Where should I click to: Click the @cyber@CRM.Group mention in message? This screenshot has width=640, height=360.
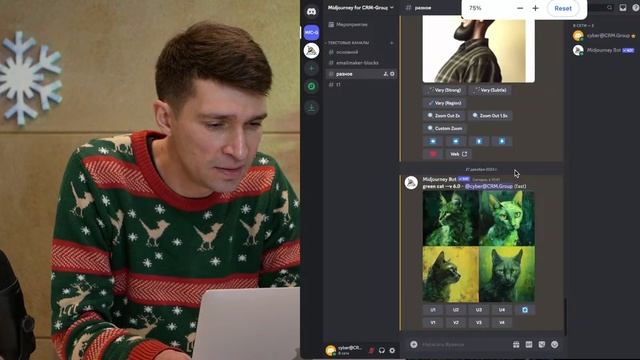[489, 186]
